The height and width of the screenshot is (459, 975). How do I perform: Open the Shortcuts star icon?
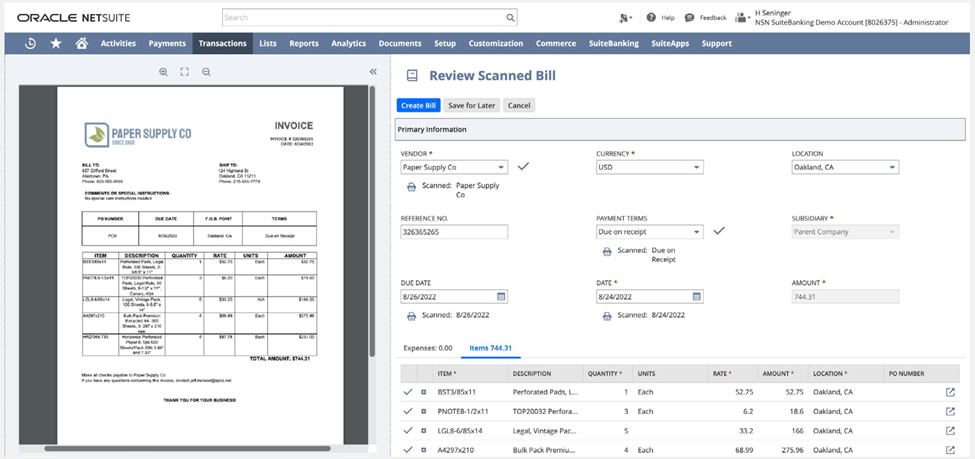[x=56, y=43]
